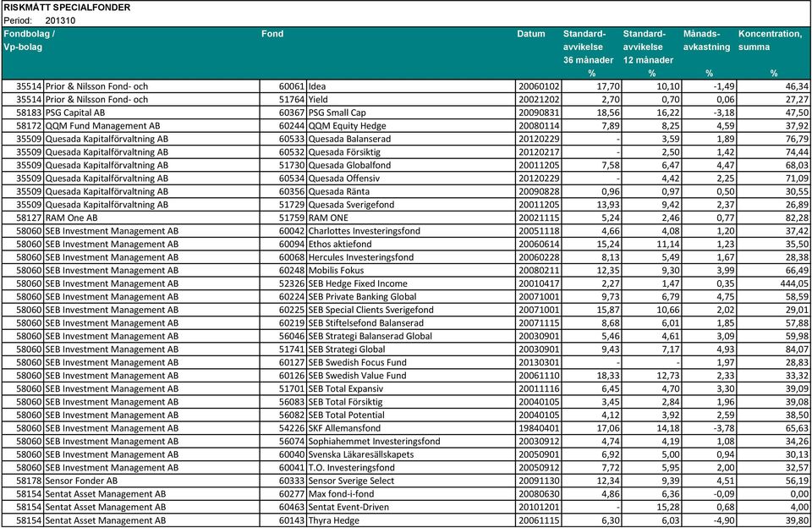This screenshot has width=812, height=528.
Task: Click the PSG Capital AB company cell
Action: coord(151,113)
